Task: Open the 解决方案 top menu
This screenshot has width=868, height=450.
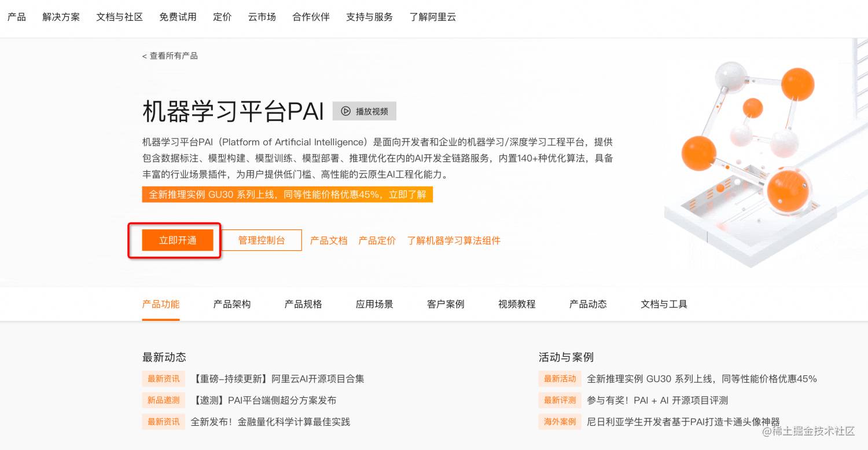Action: pos(61,17)
